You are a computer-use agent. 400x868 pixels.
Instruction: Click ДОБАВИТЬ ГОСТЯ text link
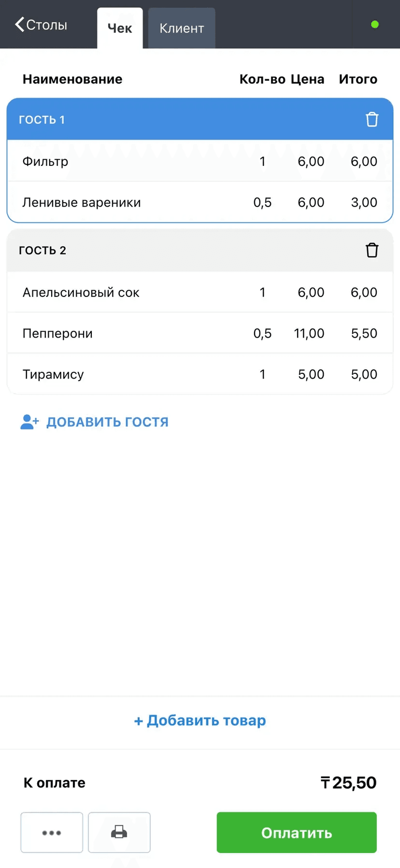107,422
